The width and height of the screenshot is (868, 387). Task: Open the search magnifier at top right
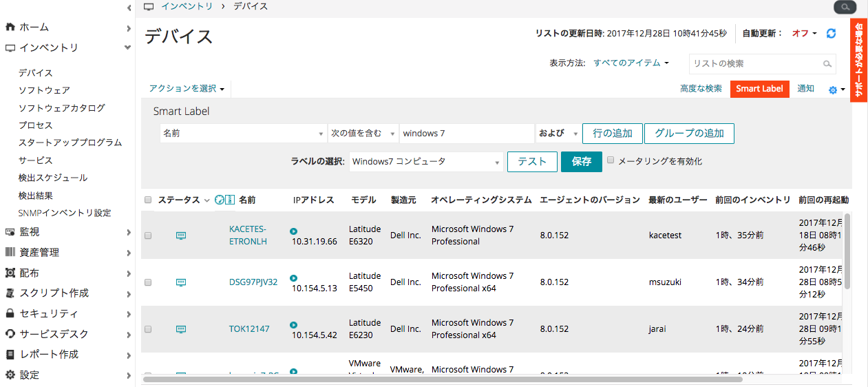tap(845, 7)
